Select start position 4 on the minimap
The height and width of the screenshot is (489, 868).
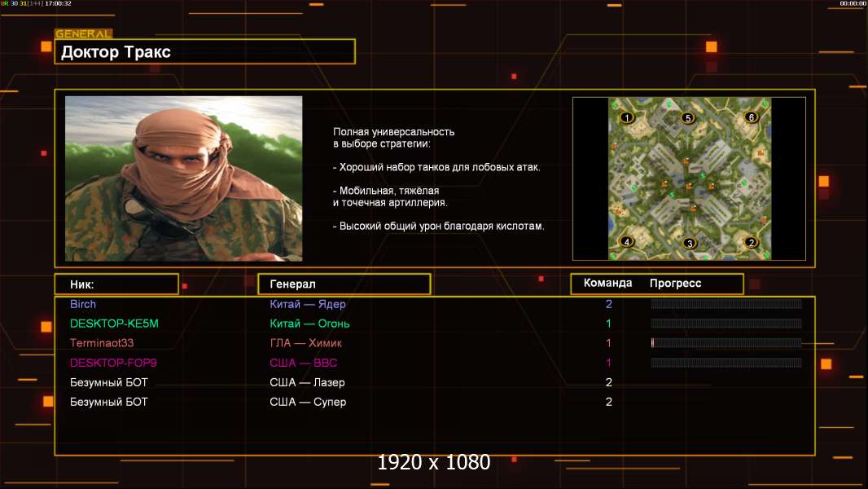click(x=627, y=241)
